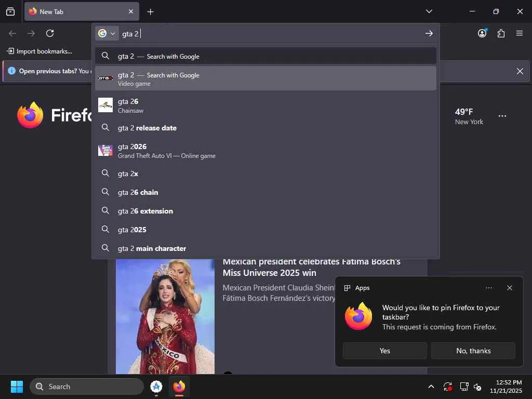
Task: Click the taskbar Search box
Action: (x=87, y=387)
